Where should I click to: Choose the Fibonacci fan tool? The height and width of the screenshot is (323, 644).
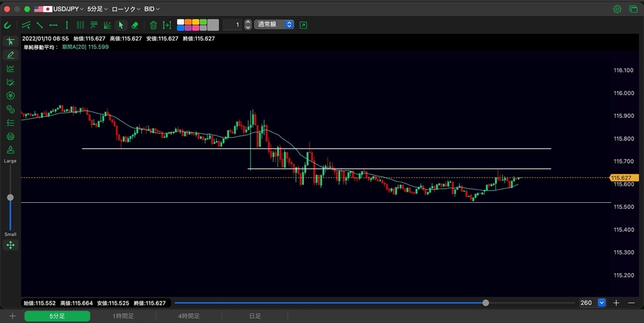(x=107, y=25)
